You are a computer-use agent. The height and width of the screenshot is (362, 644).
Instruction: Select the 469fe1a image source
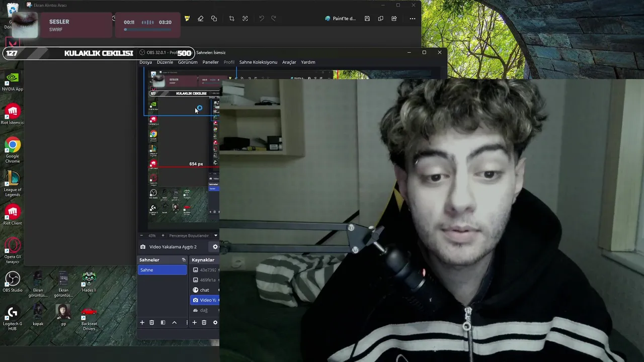pyautogui.click(x=205, y=280)
